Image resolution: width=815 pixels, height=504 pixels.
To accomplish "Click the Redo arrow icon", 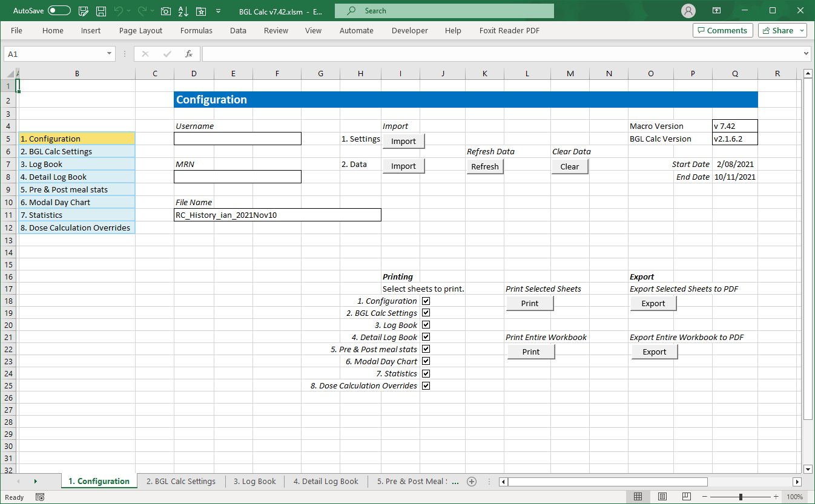I will click(142, 11).
